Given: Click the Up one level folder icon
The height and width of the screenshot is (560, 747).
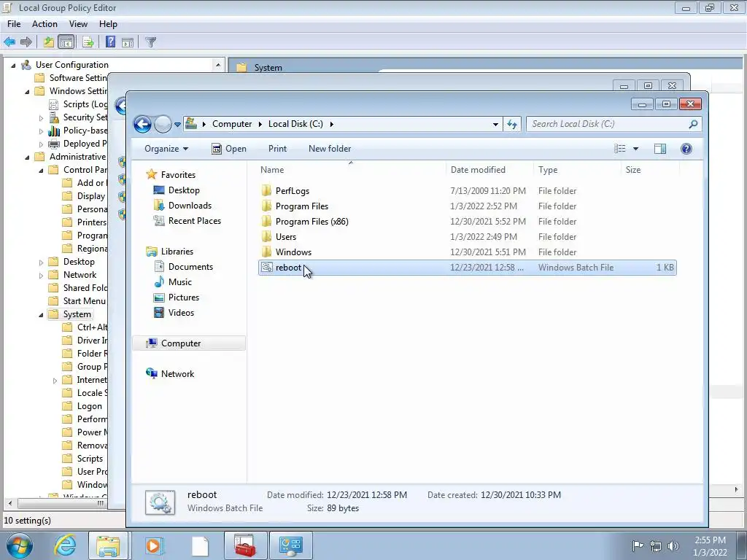Looking at the screenshot, I should (49, 42).
